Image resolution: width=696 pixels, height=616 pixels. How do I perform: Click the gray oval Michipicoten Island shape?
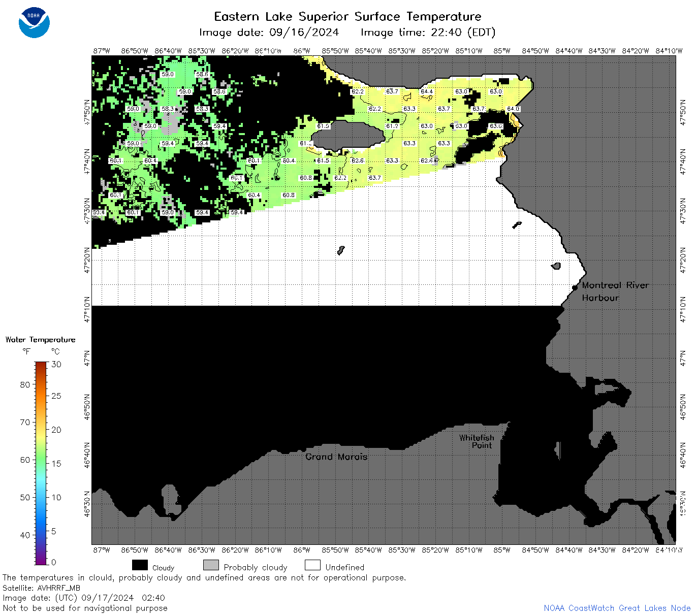348,135
